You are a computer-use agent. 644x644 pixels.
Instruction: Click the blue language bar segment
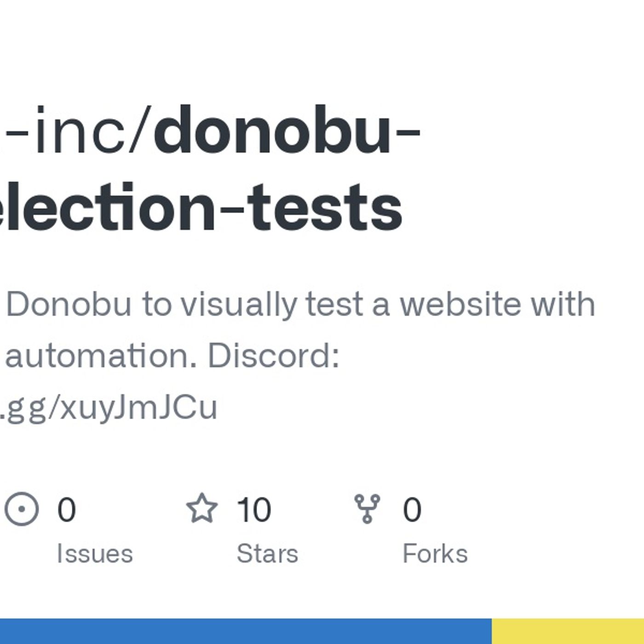246,631
